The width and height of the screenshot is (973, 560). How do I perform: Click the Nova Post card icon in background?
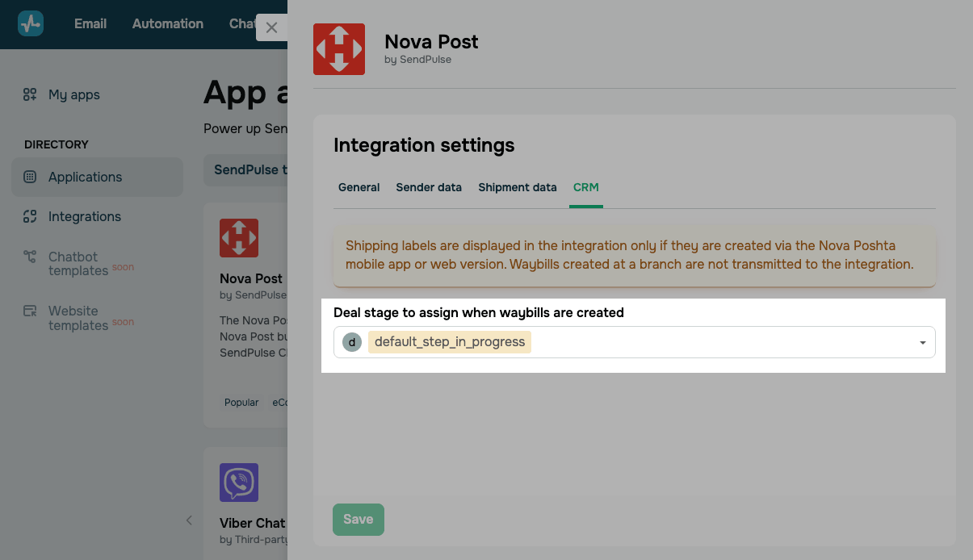tap(239, 238)
